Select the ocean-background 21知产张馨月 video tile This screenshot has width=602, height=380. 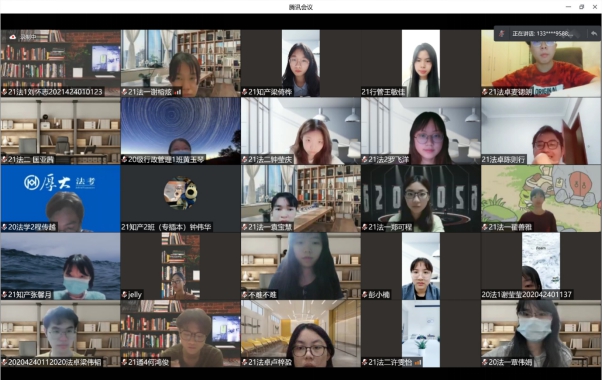60,266
